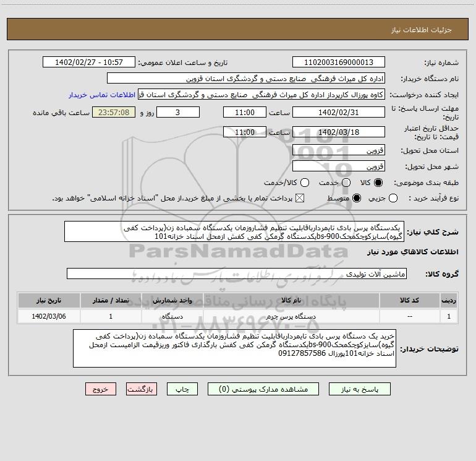
Task: Click the کد کالا column header
Action: pos(409,301)
